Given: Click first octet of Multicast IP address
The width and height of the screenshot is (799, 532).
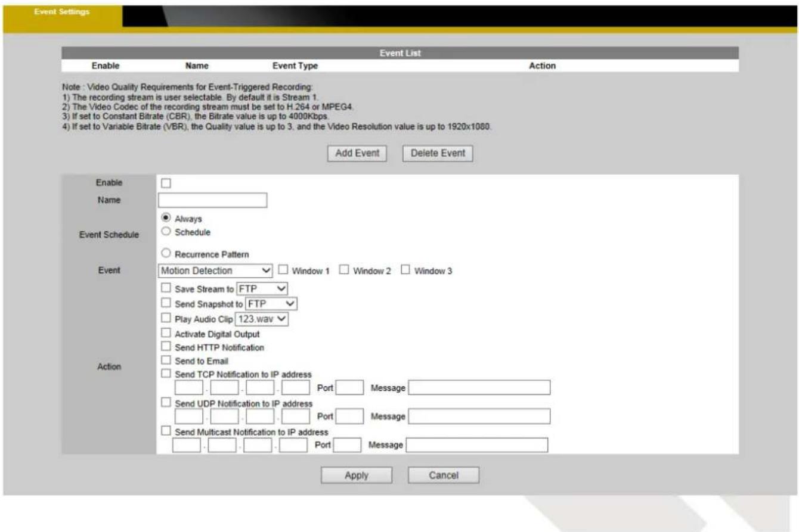Looking at the screenshot, I should pos(187,444).
